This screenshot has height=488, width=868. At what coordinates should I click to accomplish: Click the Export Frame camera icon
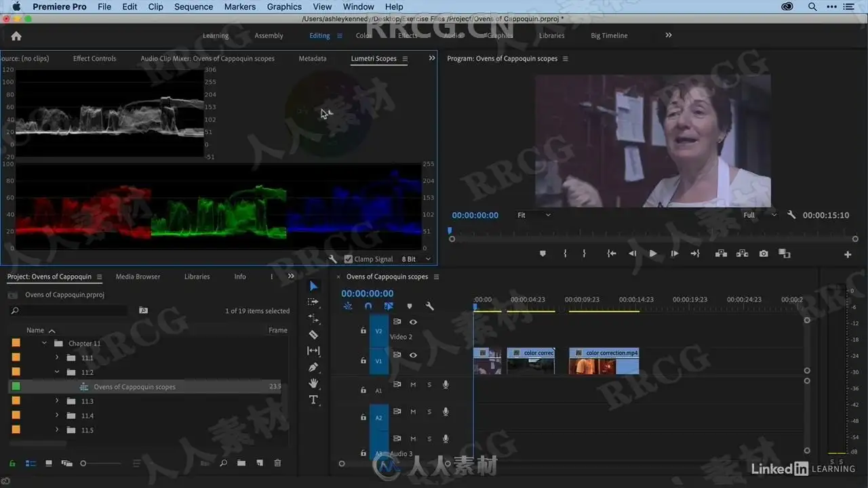click(x=764, y=253)
